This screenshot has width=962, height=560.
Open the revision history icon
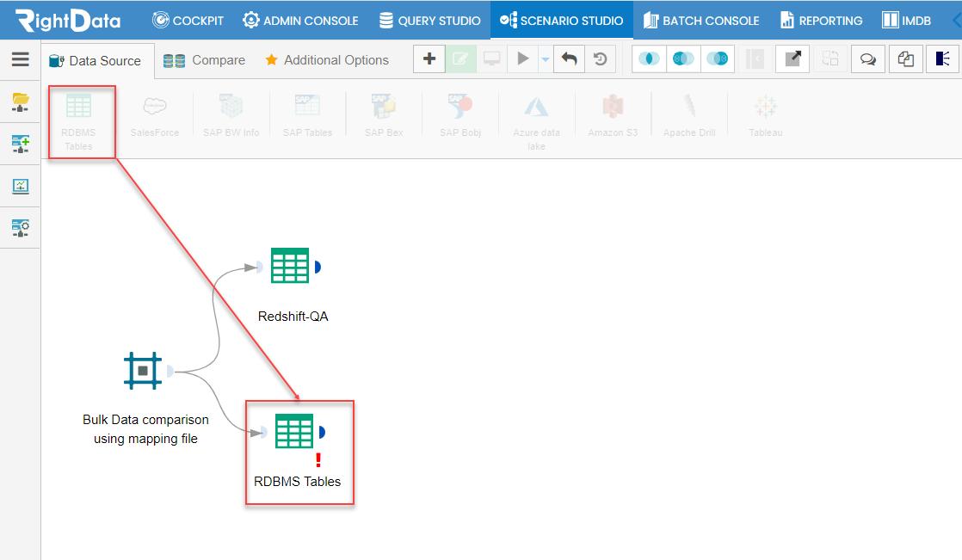click(x=601, y=59)
